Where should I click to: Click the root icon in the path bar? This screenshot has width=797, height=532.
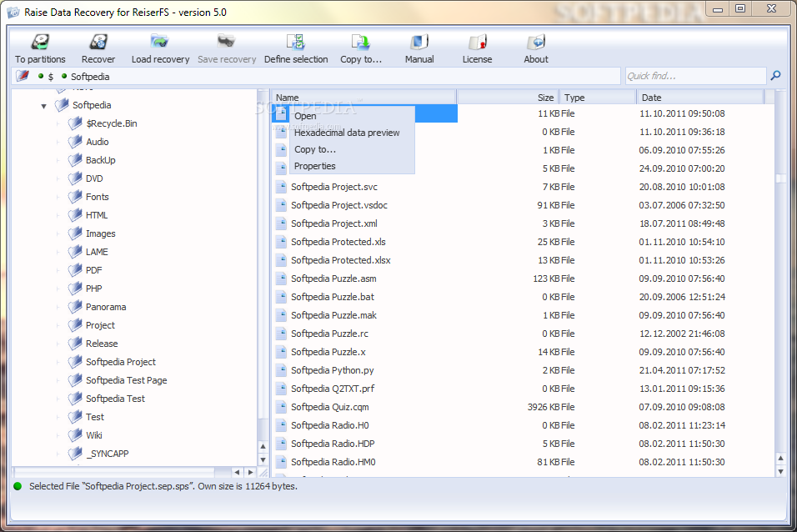coord(23,76)
